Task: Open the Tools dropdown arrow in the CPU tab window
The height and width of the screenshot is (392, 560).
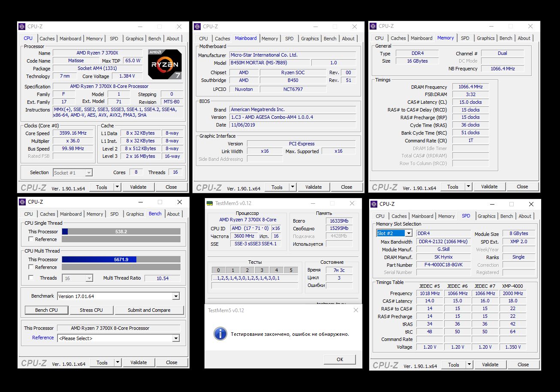Action: click(x=117, y=187)
